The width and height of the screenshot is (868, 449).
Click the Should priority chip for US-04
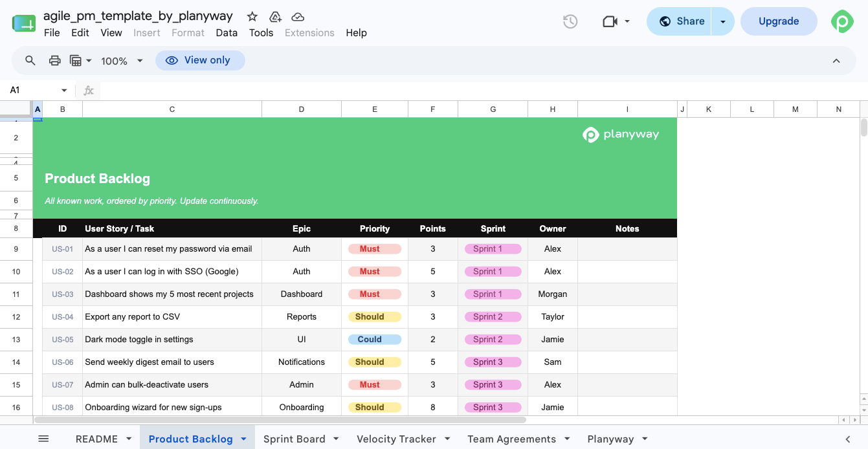point(375,317)
